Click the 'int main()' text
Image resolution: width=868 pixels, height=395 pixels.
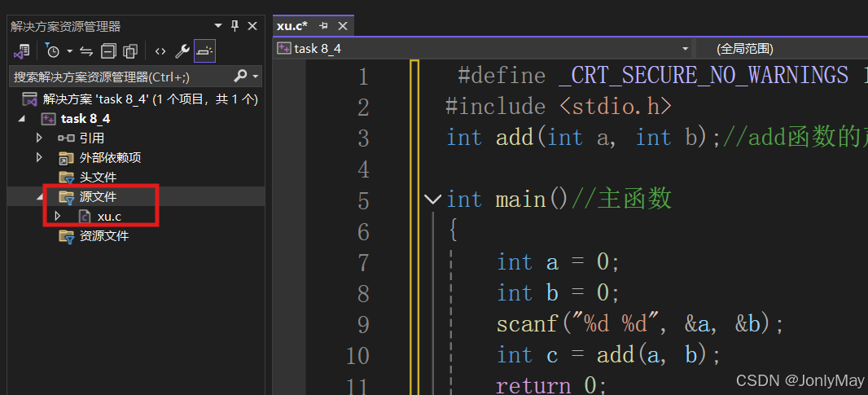tap(507, 199)
